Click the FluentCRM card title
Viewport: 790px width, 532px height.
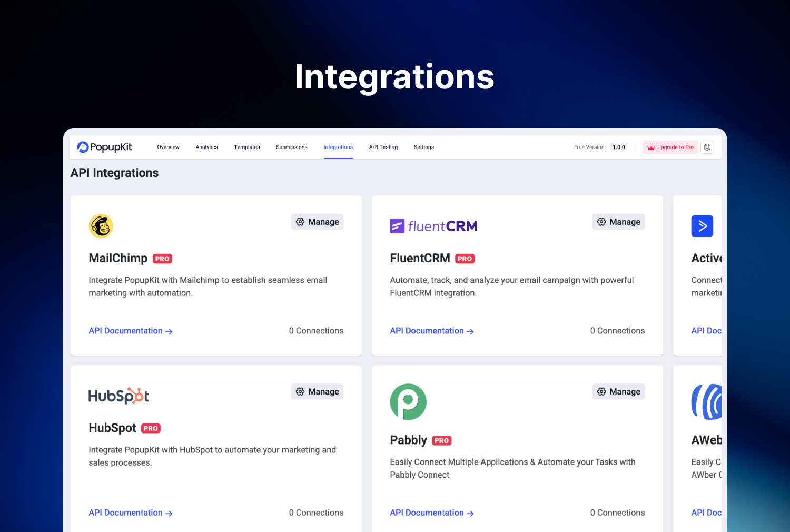pos(420,258)
